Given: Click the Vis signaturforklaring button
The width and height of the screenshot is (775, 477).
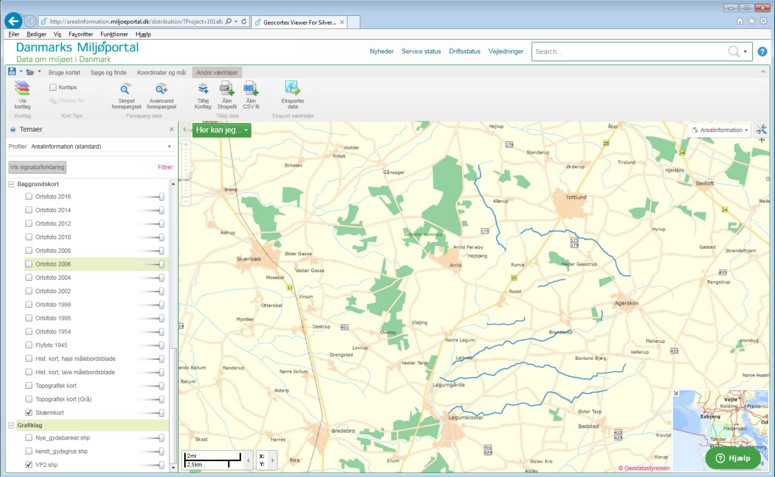Looking at the screenshot, I should [38, 167].
